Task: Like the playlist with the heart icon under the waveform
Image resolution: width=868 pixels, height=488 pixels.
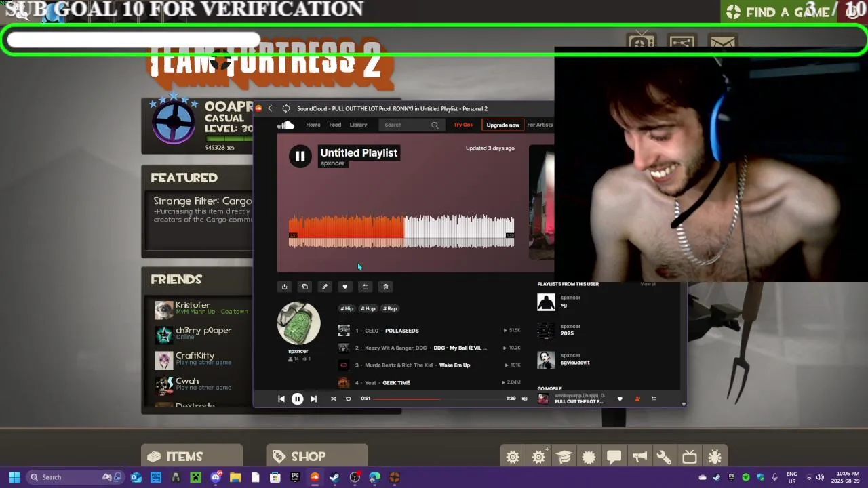Action: click(x=345, y=287)
